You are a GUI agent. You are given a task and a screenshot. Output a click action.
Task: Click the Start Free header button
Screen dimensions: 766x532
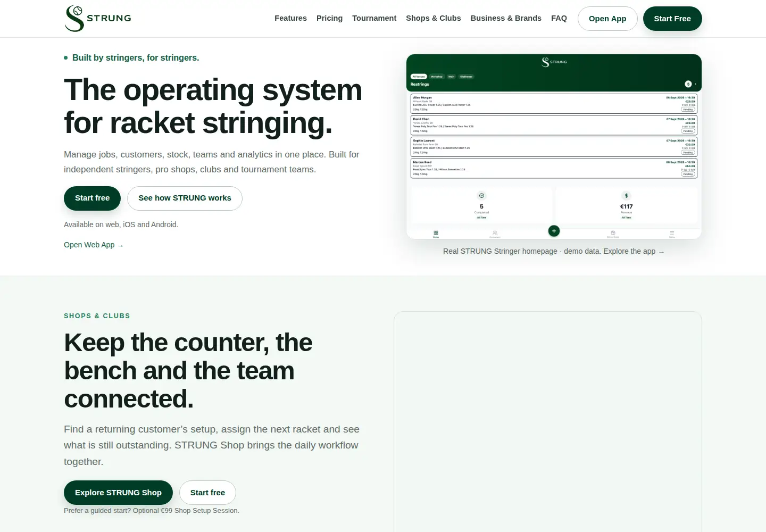tap(672, 19)
